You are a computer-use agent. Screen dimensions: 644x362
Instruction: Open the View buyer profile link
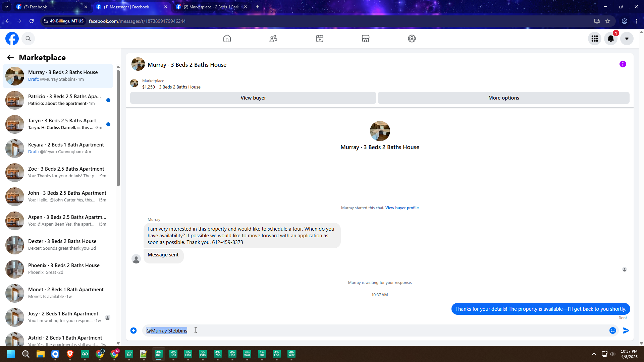402,208
